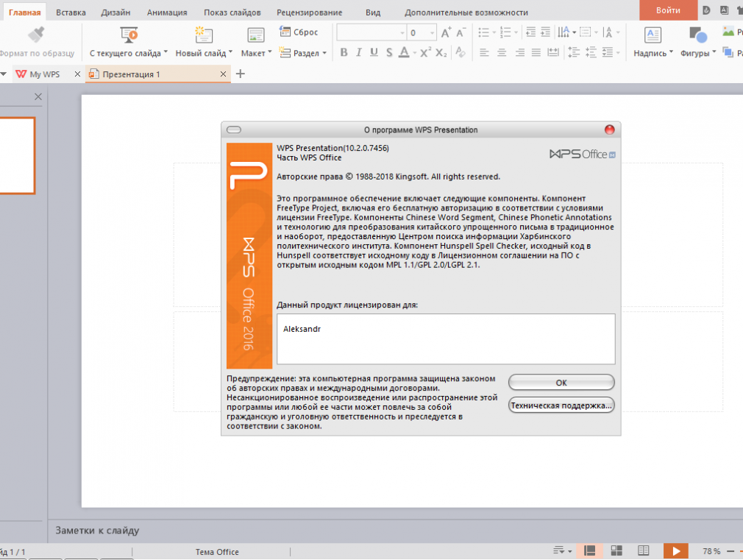Image resolution: width=743 pixels, height=560 pixels.
Task: Open the Рецензирование ribbon tab
Action: click(310, 13)
